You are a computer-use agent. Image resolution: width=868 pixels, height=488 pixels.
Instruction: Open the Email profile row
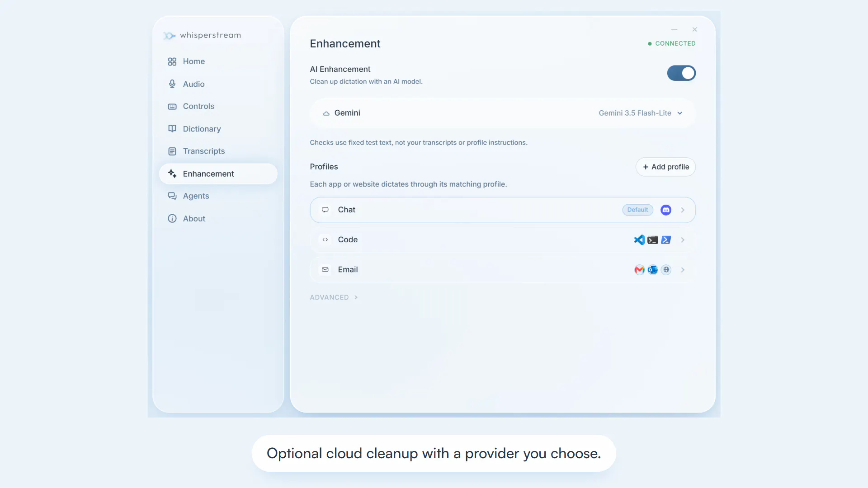tap(503, 270)
